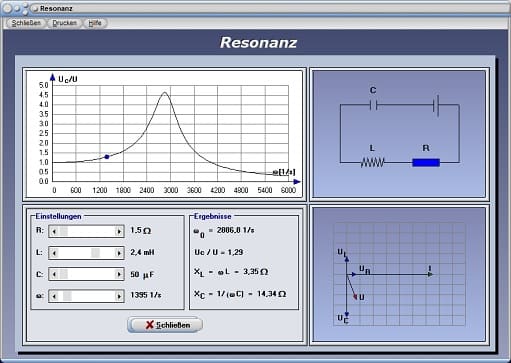Click the voltage source symbol in circuit
This screenshot has height=363, width=511.
click(x=436, y=105)
